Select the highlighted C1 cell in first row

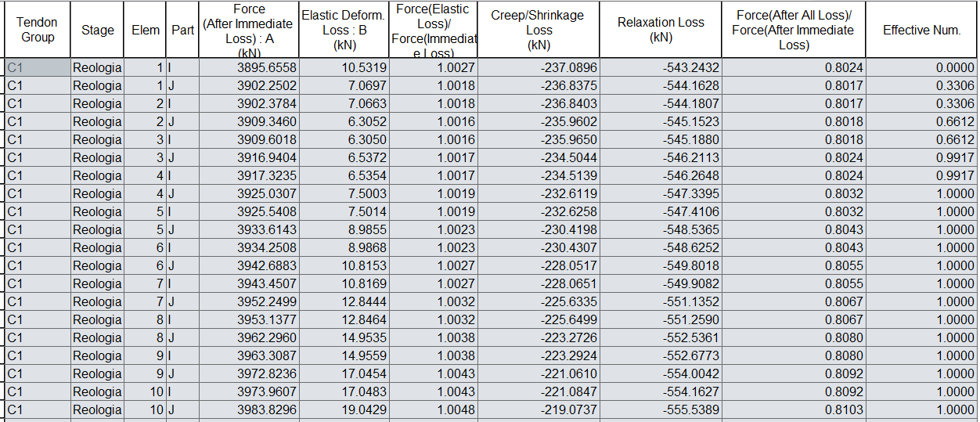coord(37,67)
